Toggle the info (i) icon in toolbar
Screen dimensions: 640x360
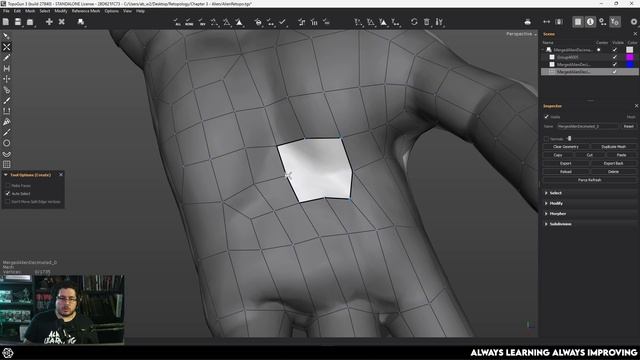(590, 22)
